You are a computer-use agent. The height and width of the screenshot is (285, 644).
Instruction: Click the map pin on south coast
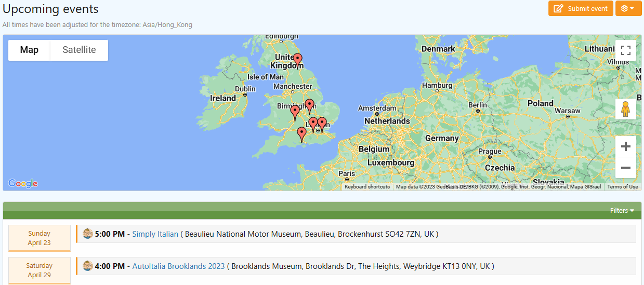[301, 134]
